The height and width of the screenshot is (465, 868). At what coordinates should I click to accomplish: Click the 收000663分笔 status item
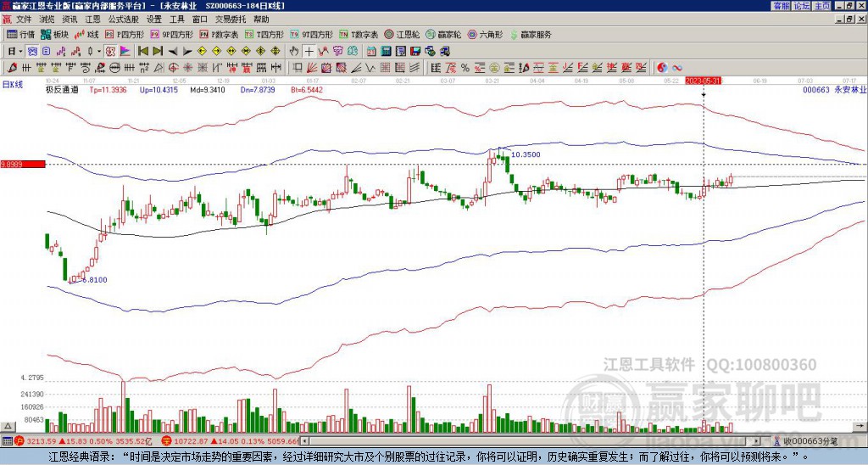pyautogui.click(x=805, y=441)
